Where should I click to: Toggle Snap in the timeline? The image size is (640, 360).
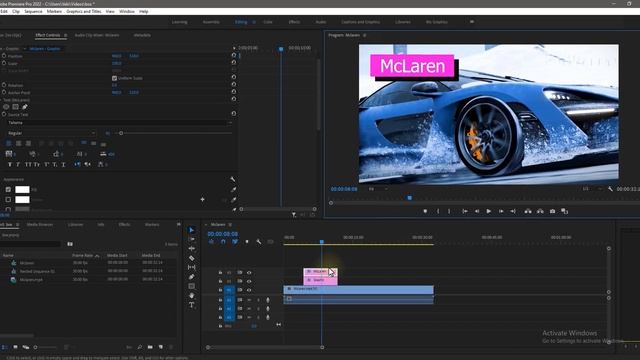tap(223, 242)
